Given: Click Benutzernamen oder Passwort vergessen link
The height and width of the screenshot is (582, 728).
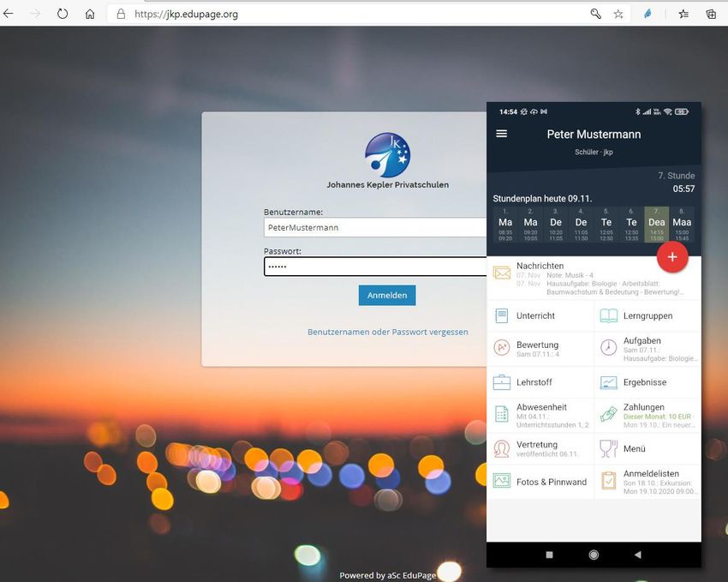Looking at the screenshot, I should coord(387,332).
